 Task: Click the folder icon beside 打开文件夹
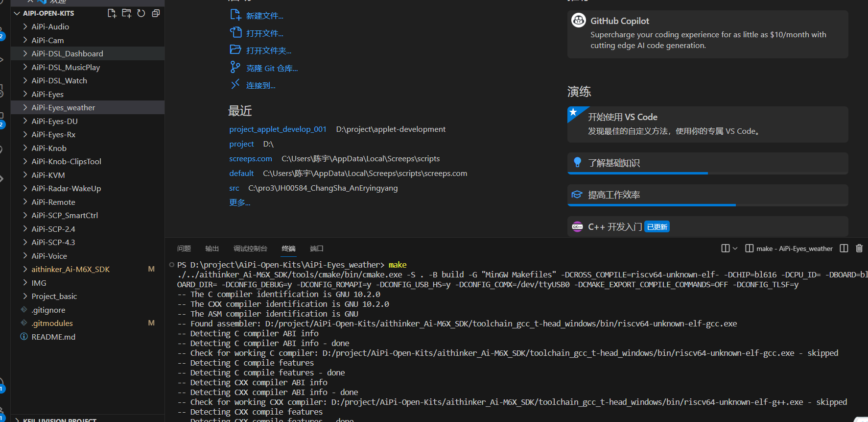(x=235, y=50)
